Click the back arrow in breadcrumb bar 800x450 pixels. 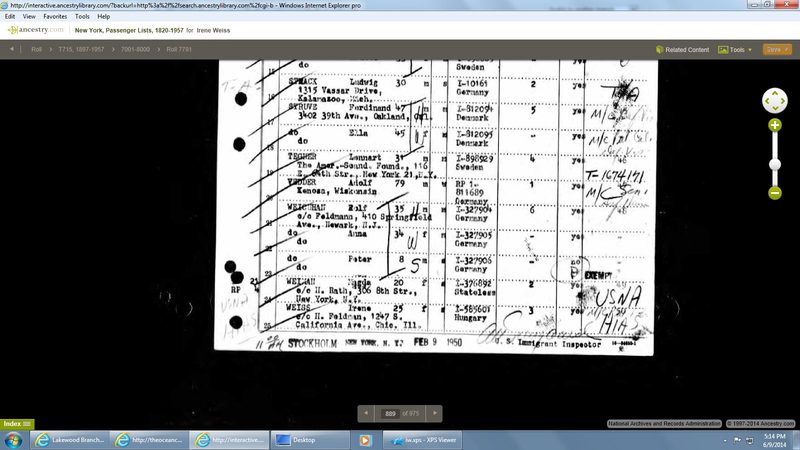tap(12, 49)
